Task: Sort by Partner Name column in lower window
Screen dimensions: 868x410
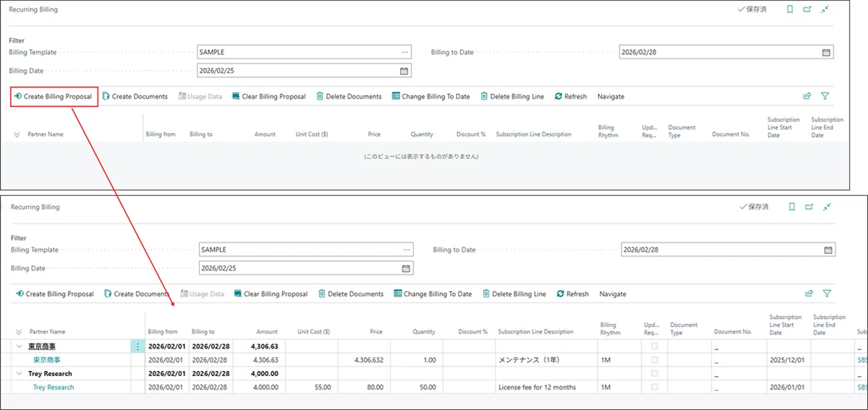Action: point(48,332)
